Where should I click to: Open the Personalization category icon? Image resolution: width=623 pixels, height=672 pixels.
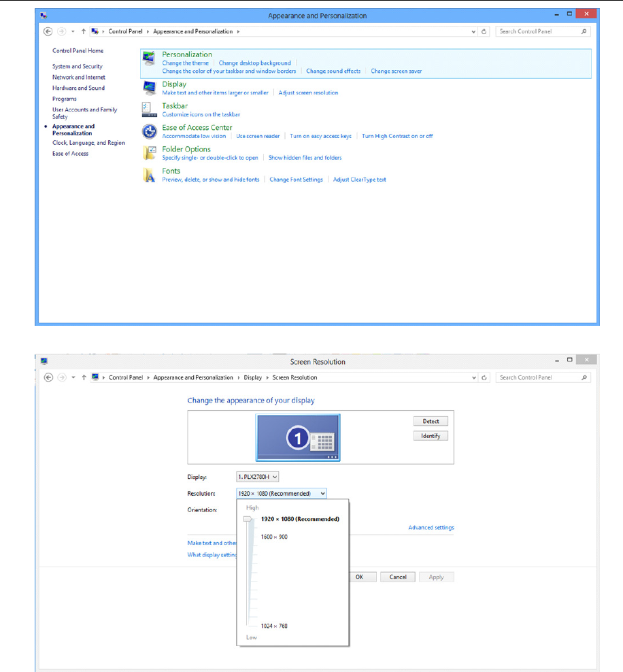click(149, 58)
